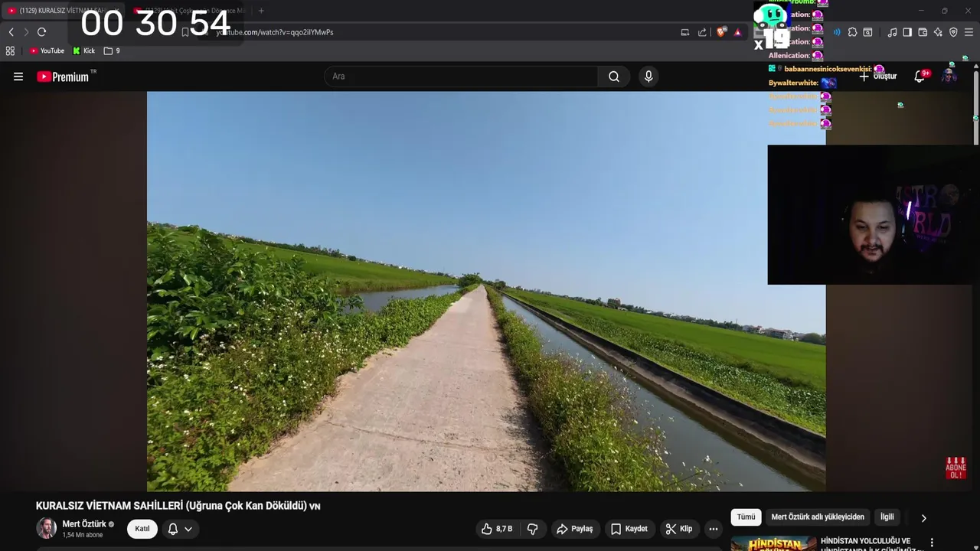This screenshot has width=980, height=551.
Task: Click the page vertical scrollbar
Action: 976,107
